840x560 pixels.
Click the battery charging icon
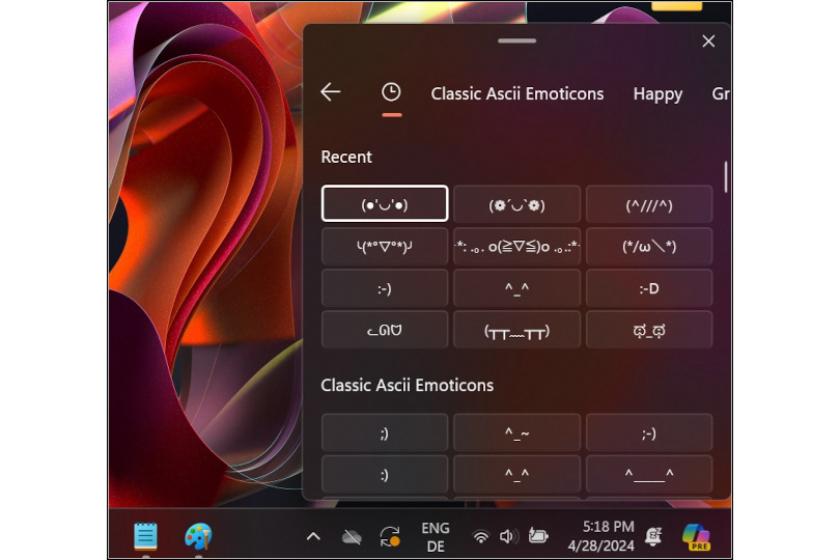pos(538,535)
